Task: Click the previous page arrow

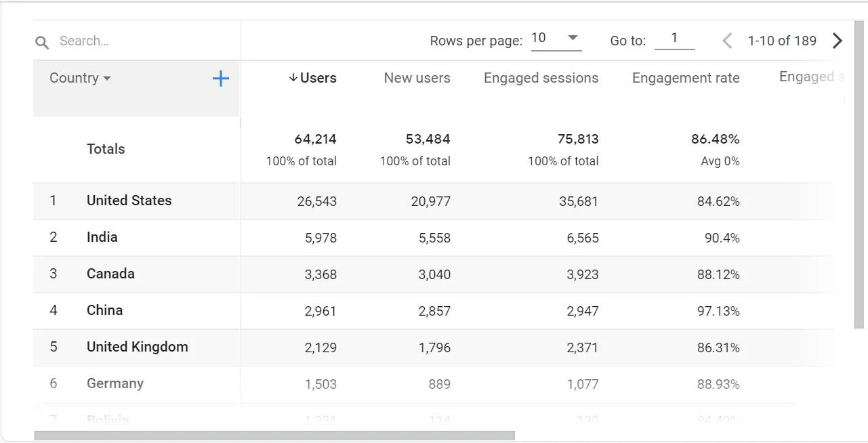Action: pos(727,41)
